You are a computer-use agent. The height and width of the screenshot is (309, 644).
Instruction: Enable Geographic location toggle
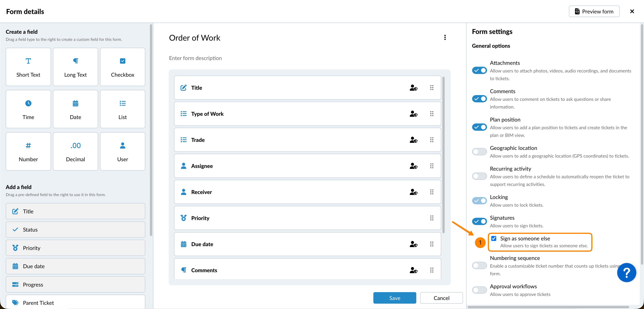[x=479, y=151]
